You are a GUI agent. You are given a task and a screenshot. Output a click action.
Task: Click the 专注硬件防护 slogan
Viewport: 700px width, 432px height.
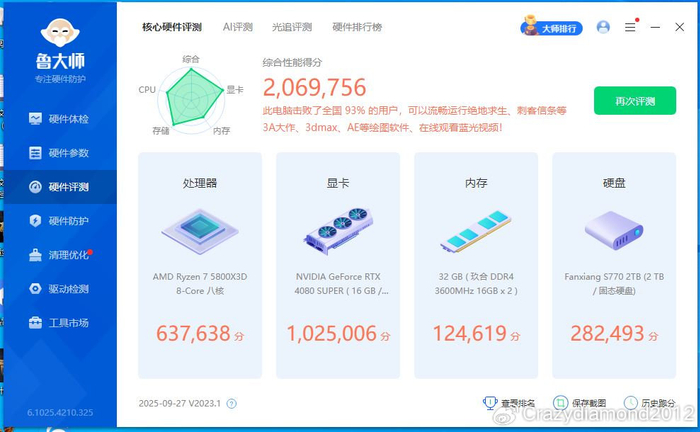point(60,79)
